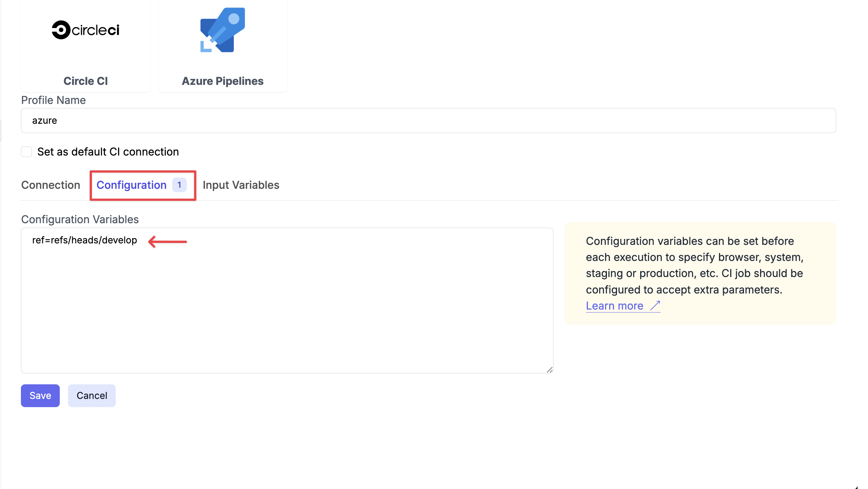
Task: Click inside the Configuration Variables textarea
Action: point(261,299)
